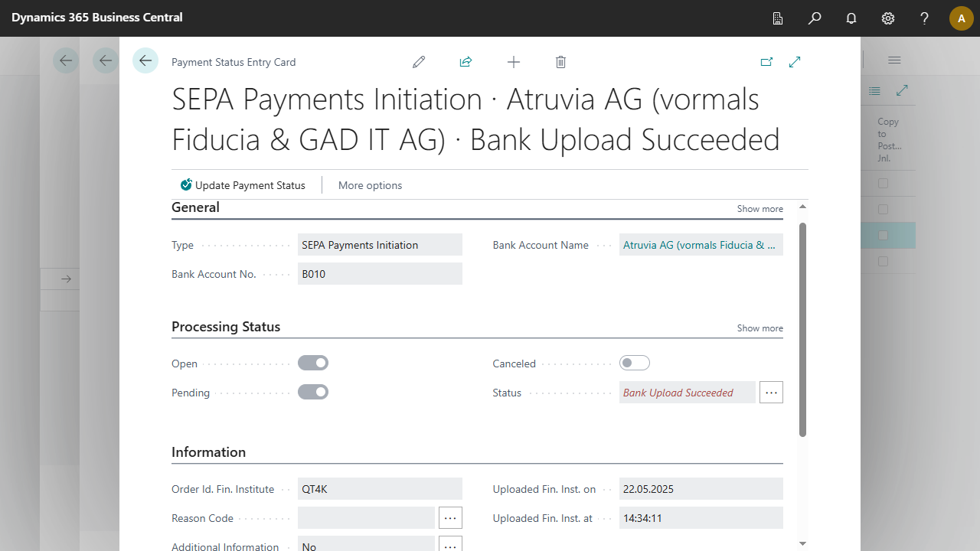Viewport: 980px width, 551px height.
Task: Open the Atruvia AG bank account link
Action: 698,245
